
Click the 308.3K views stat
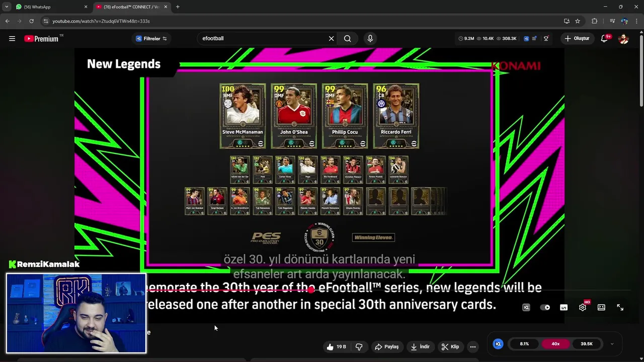pos(507,39)
